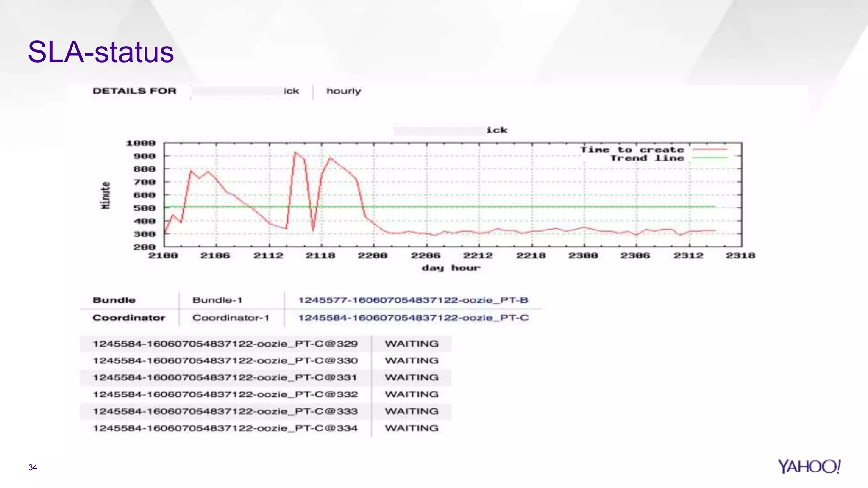Open the Coordinator ID link ending PT-C
Image resolution: width=868 pixels, height=488 pixels.
coord(413,318)
